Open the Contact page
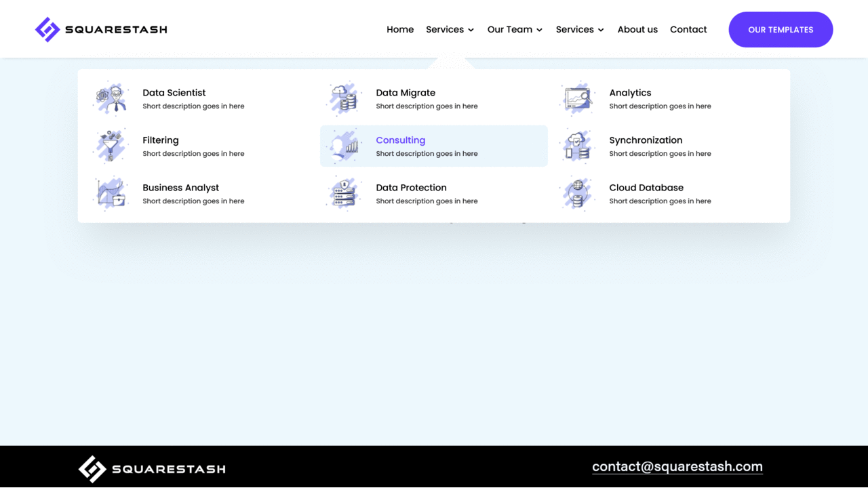868x488 pixels. click(688, 29)
